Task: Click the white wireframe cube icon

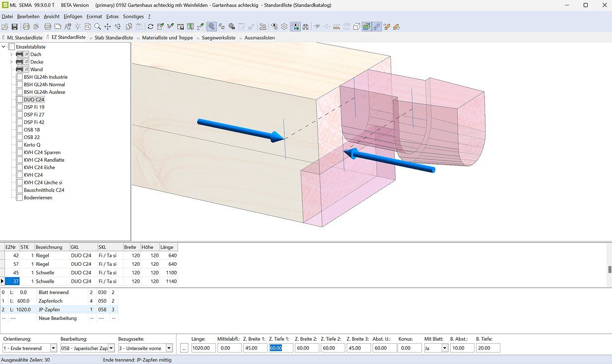Action: click(356, 26)
